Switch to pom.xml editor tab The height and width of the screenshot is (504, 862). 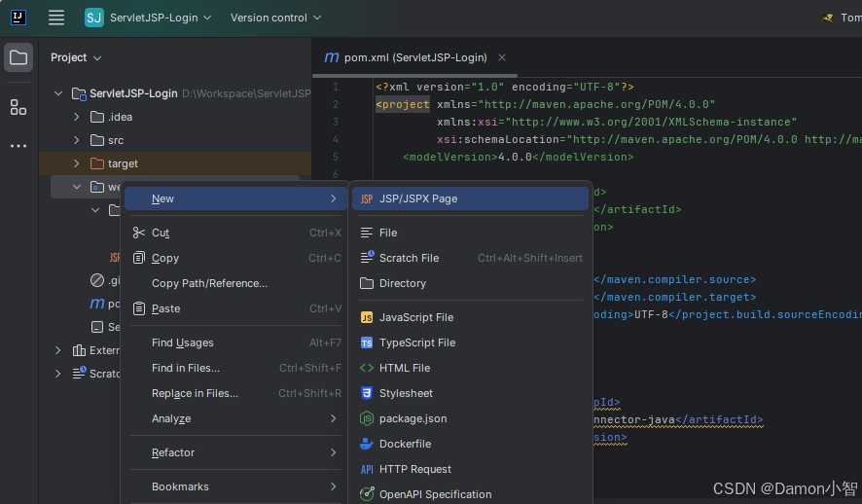tap(415, 57)
